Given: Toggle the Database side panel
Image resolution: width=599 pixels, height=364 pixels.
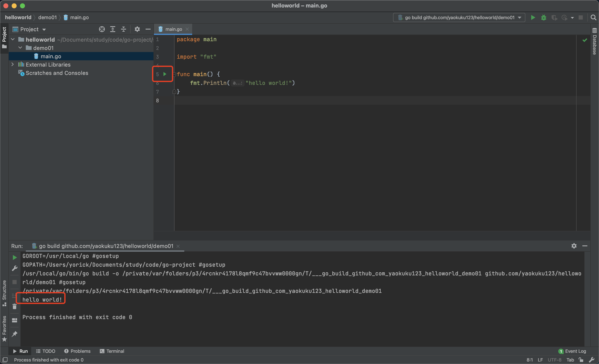Looking at the screenshot, I should pos(594,41).
